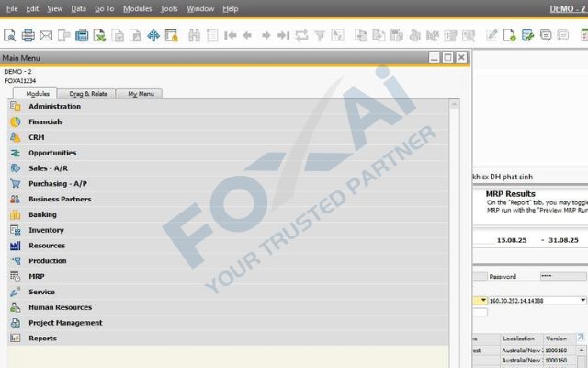Open the Tools menu
This screenshot has width=588, height=368.
(x=169, y=8)
